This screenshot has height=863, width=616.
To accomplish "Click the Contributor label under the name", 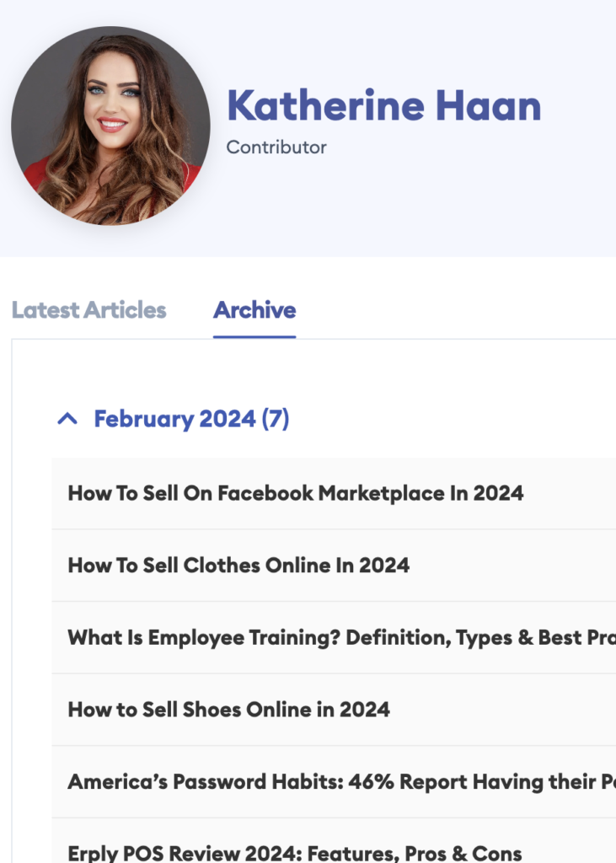I will click(x=276, y=147).
